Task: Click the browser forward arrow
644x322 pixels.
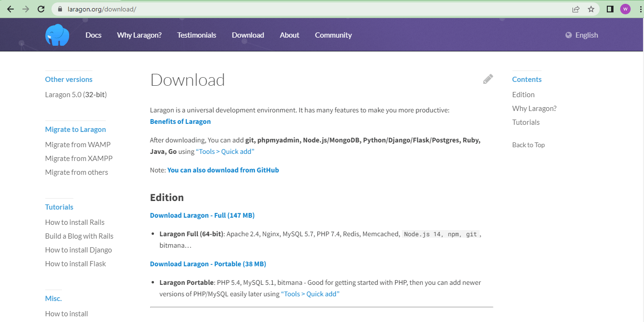Action: click(26, 9)
